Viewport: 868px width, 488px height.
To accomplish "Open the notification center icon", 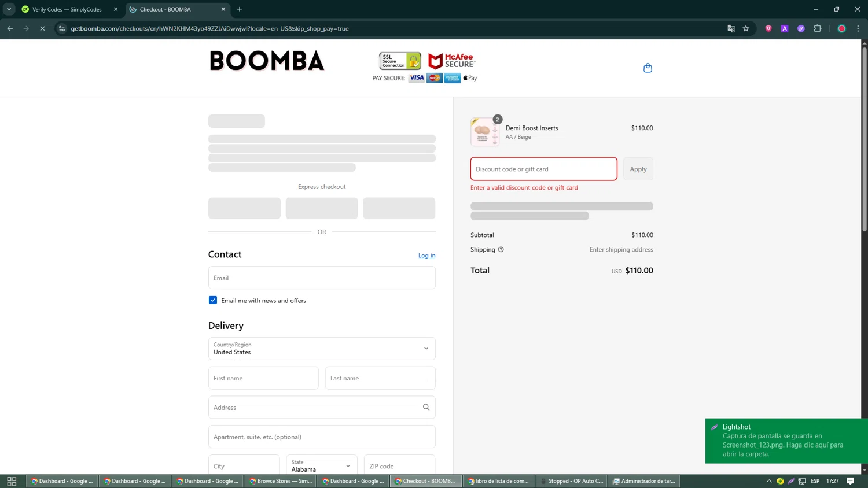I will (x=851, y=481).
